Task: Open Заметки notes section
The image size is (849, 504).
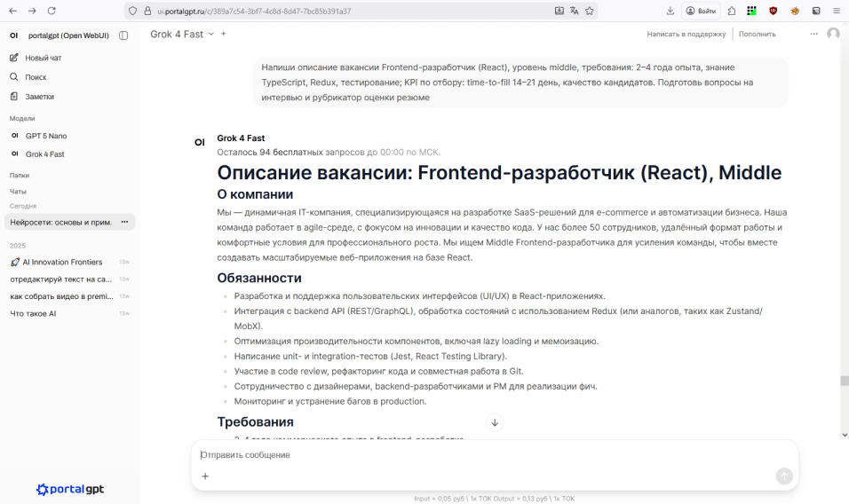Action: coord(39,97)
